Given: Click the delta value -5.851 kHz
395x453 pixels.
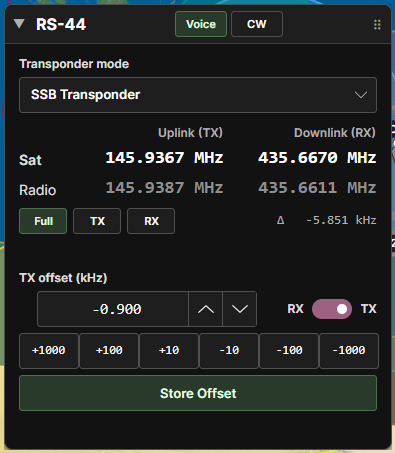Looking at the screenshot, I should [x=341, y=220].
